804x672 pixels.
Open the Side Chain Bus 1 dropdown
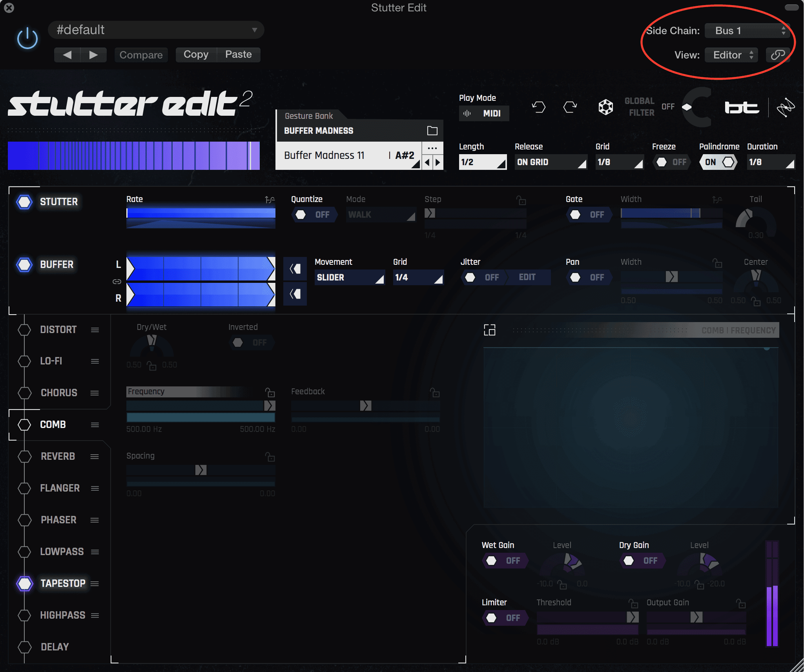[x=747, y=31]
